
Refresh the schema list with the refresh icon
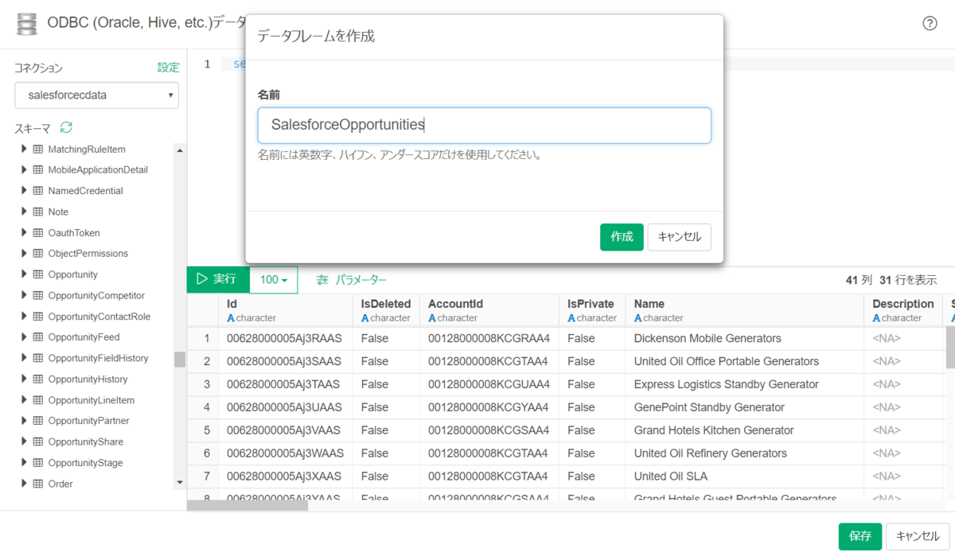[67, 127]
